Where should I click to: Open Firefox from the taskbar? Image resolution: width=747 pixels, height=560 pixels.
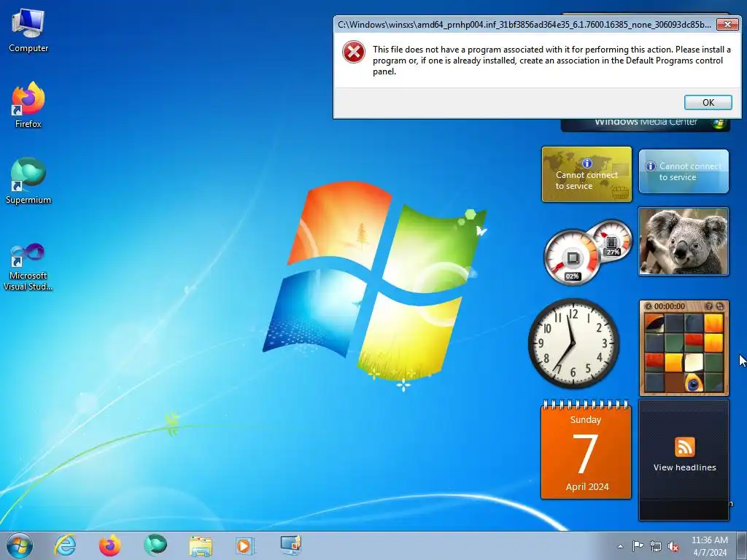pos(109,545)
